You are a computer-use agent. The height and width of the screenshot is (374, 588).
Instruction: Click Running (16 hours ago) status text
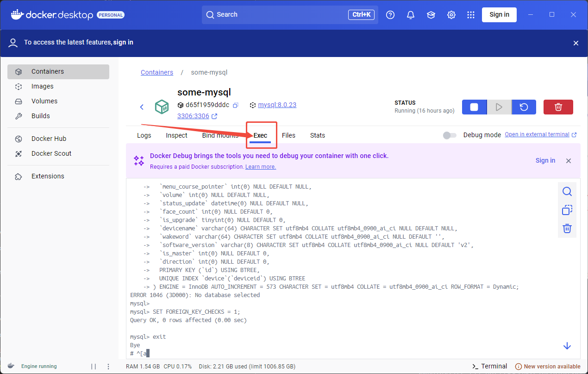pos(425,111)
